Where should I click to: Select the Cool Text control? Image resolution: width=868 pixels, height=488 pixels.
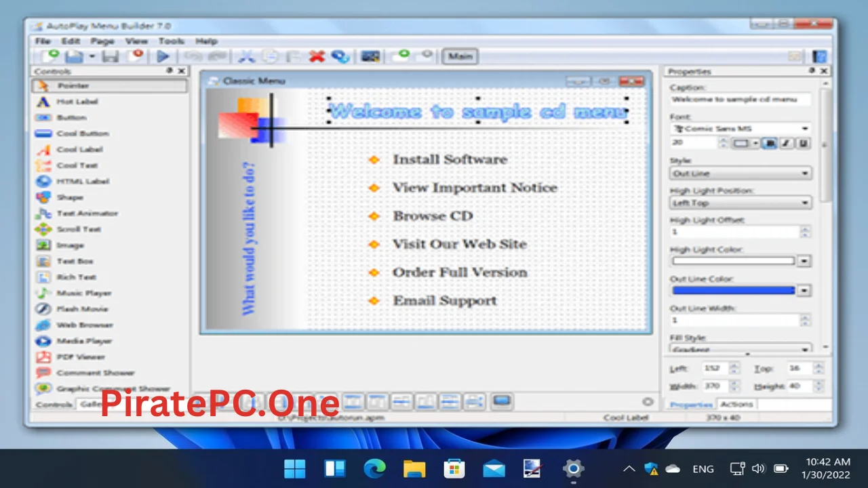110,165
